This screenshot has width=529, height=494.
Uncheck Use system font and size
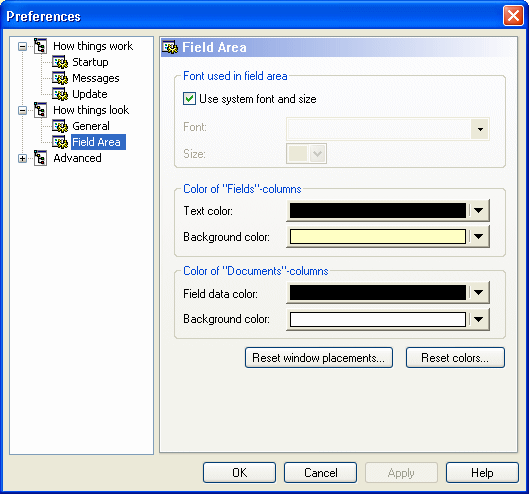(x=189, y=99)
